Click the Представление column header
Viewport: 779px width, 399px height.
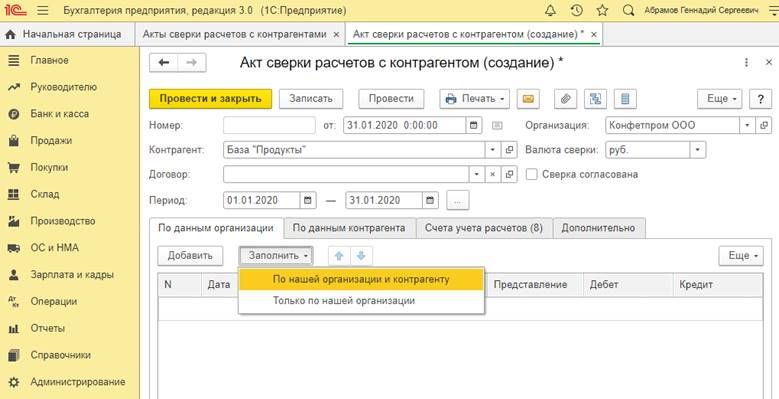coord(535,285)
